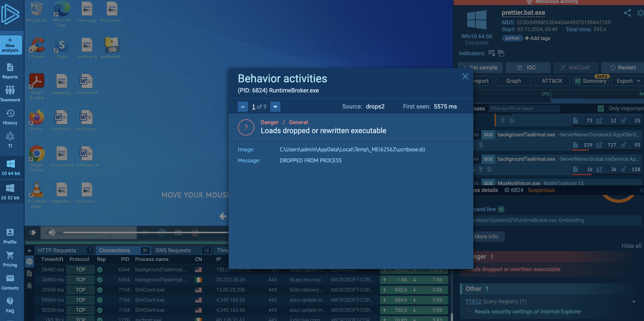
Task: Toggle the Only important checkbox
Action: [601, 109]
